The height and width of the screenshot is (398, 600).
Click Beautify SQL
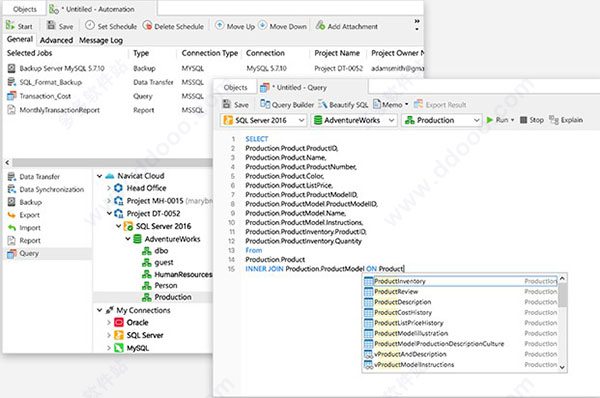343,104
